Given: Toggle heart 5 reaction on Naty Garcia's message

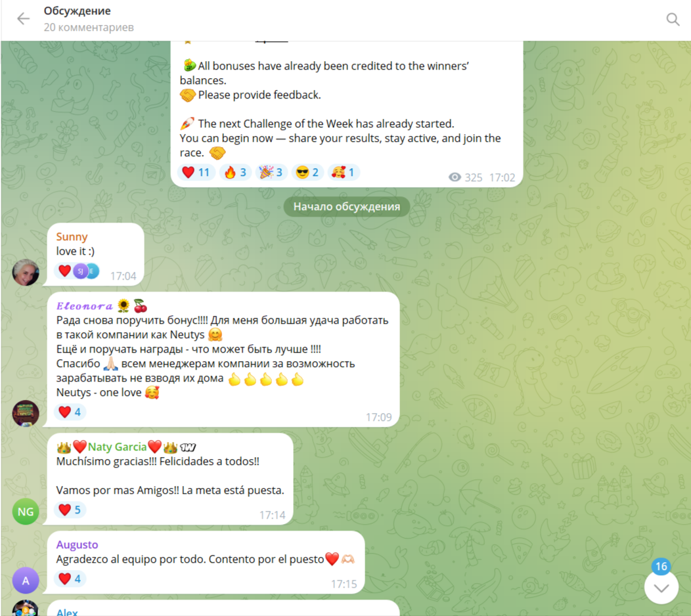Looking at the screenshot, I should tap(70, 510).
